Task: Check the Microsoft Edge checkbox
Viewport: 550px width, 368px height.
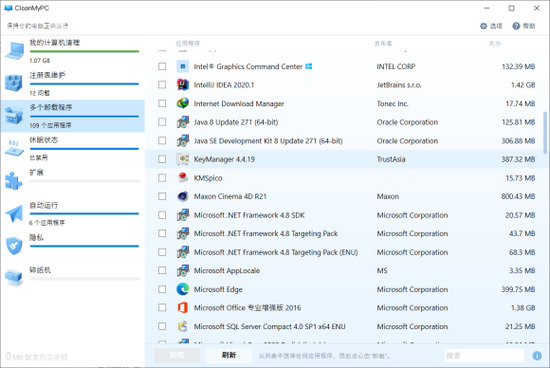Action: pyautogui.click(x=162, y=289)
